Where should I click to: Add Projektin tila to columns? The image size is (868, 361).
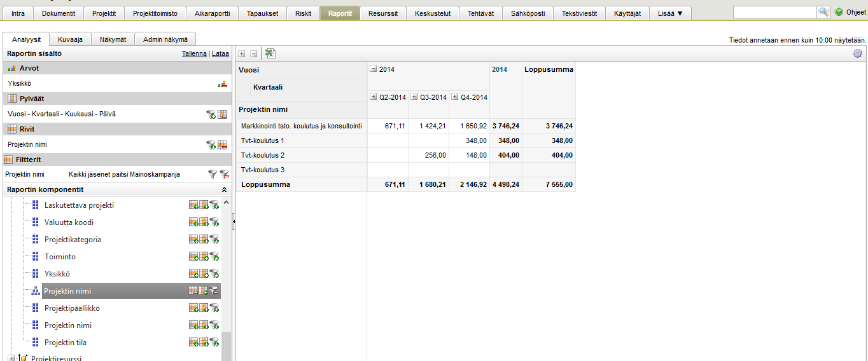pos(204,343)
